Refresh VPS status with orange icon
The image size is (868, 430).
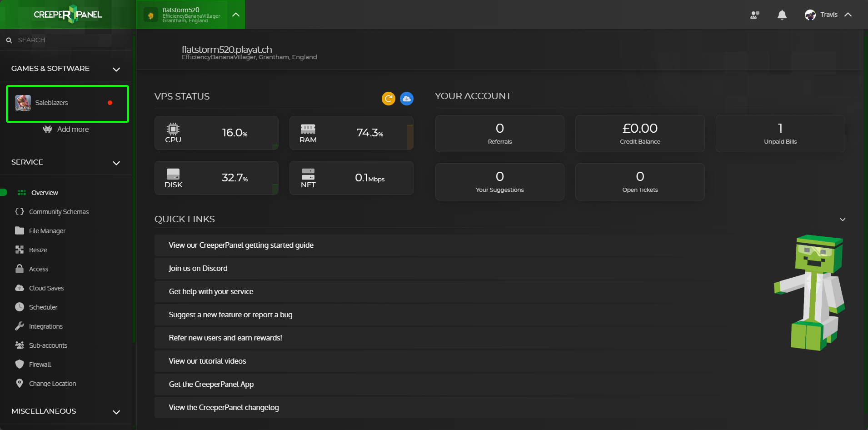click(389, 98)
